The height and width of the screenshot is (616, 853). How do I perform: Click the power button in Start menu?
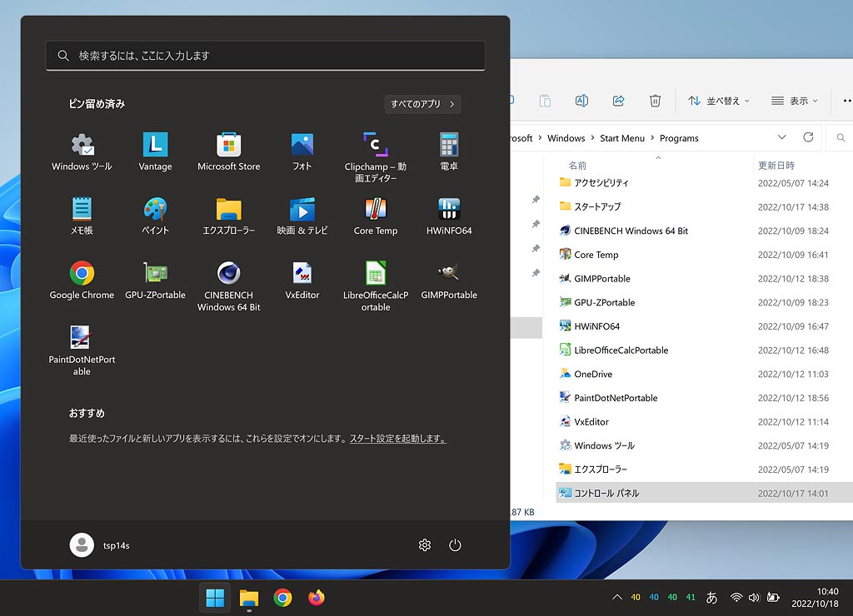pyautogui.click(x=455, y=545)
